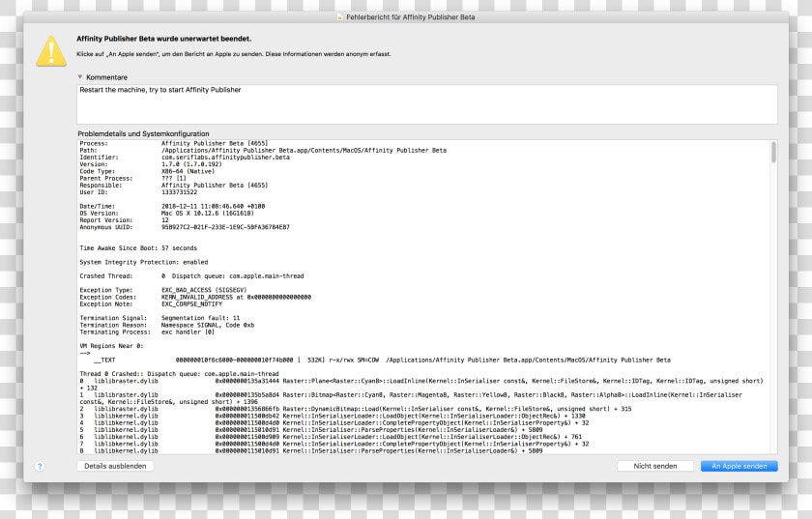This screenshot has height=519, width=812.
Task: Click the OS Version value Mac OS X 10.12.6
Action: 207,214
